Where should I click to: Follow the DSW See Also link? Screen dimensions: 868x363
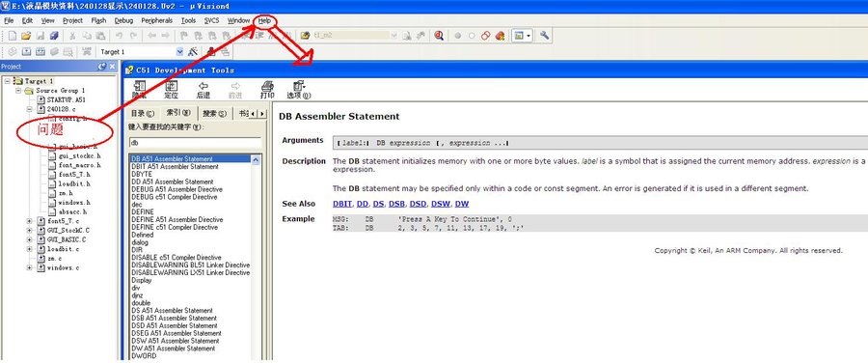[x=441, y=204]
